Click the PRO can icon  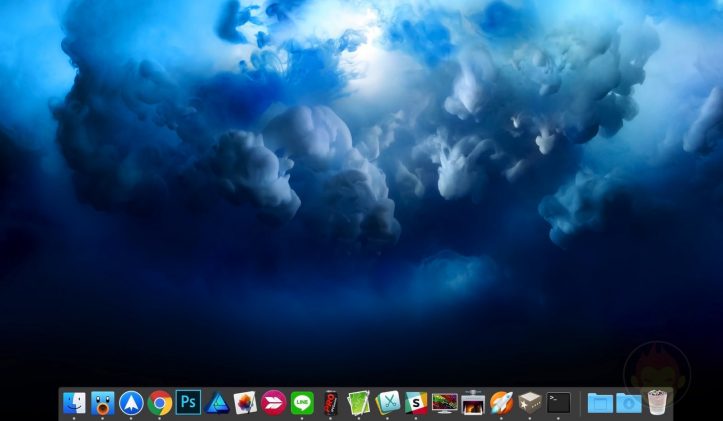(331, 403)
